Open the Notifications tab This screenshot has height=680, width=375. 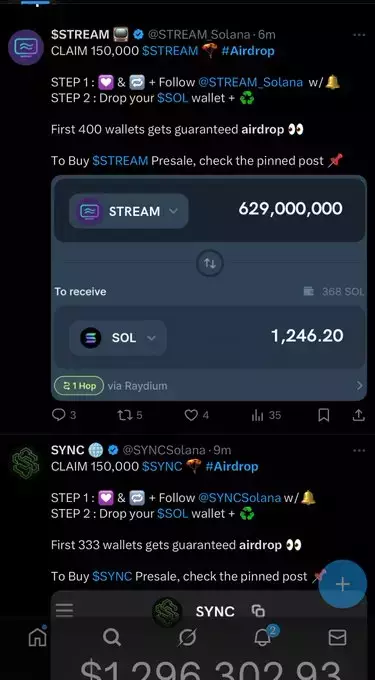[264, 636]
